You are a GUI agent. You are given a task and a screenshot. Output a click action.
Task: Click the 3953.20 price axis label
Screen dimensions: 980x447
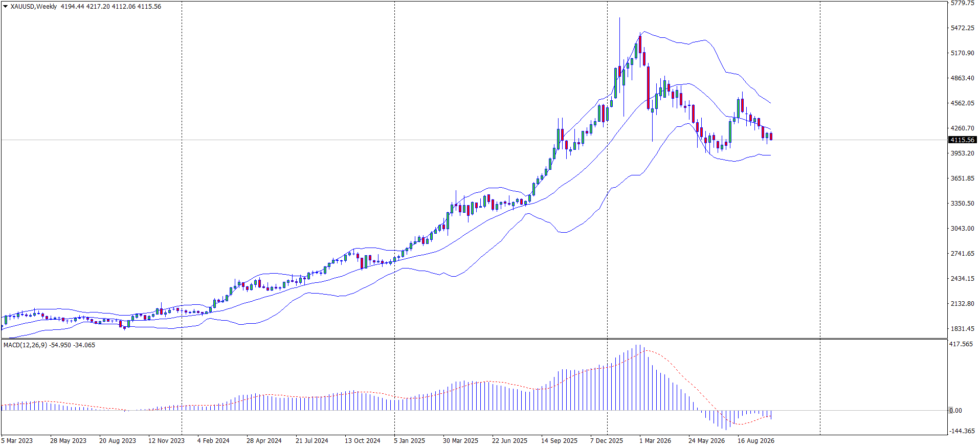coord(963,153)
